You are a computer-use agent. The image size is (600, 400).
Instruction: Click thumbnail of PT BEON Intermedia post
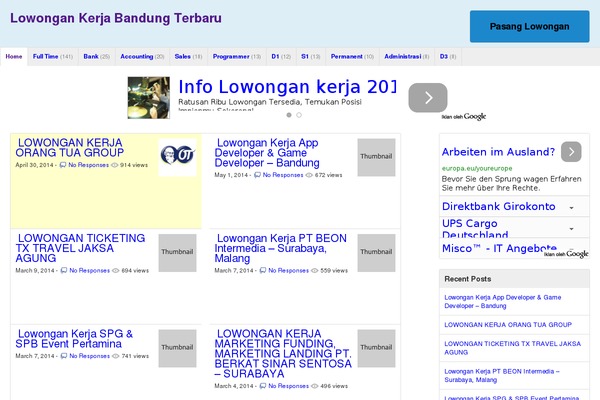click(376, 253)
